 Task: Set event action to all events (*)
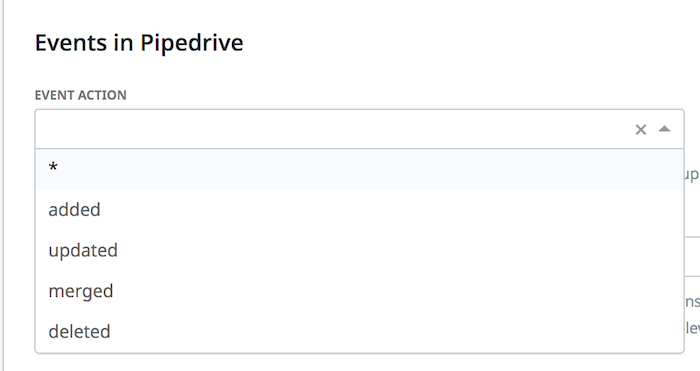pos(359,169)
